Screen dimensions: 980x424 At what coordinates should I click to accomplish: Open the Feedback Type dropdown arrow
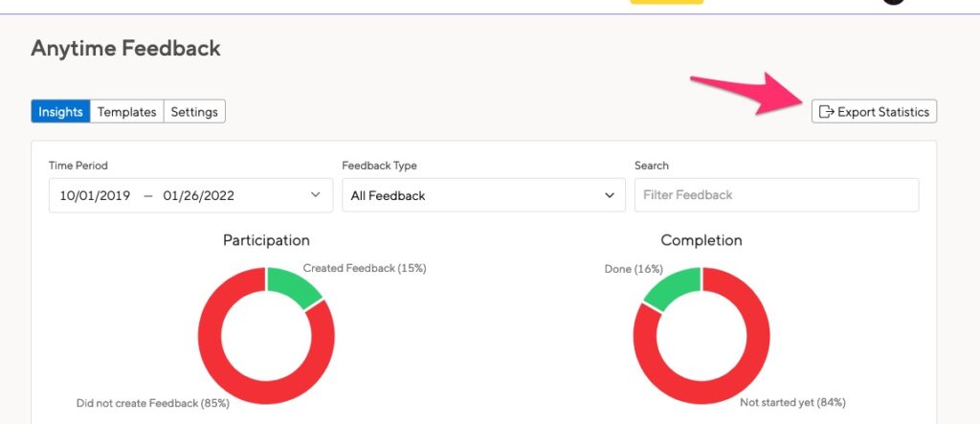610,196
